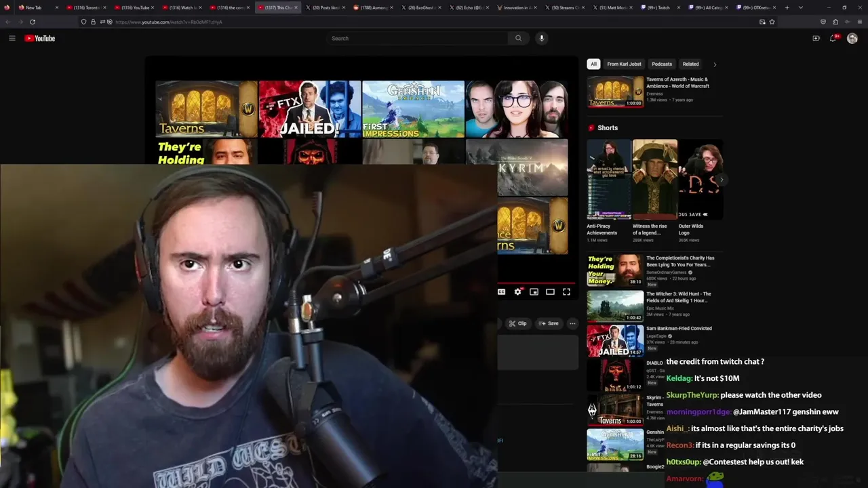This screenshot has height=488, width=868.
Task: Click chat username 'SkurpTheYurp'
Action: pyautogui.click(x=692, y=395)
